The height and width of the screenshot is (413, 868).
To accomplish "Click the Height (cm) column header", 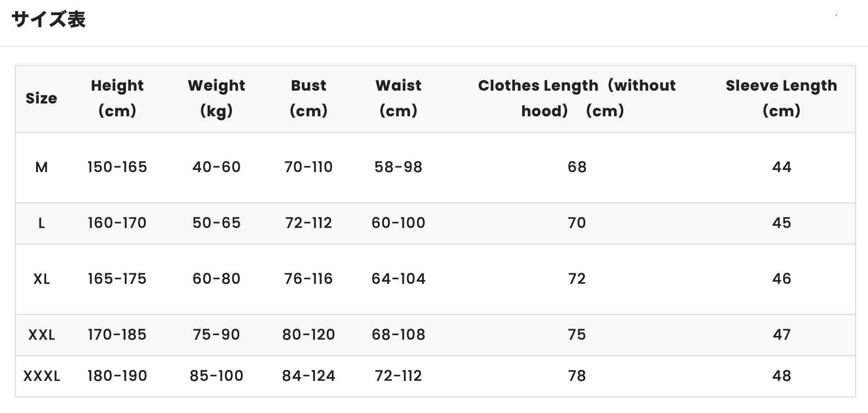I will pos(117,98).
